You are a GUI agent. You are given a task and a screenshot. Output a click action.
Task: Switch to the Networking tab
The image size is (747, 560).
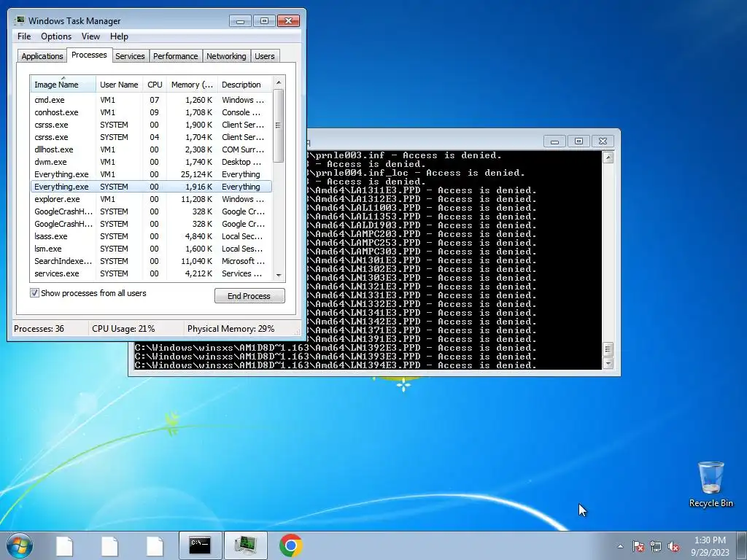(x=226, y=56)
